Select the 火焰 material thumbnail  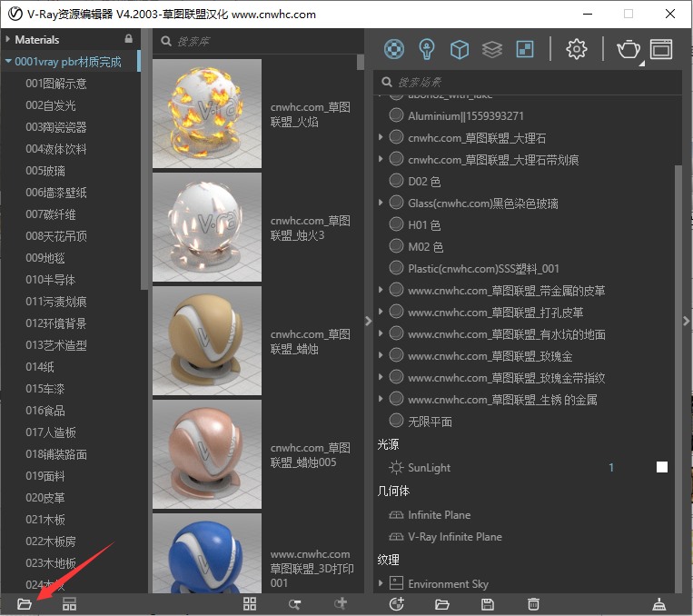tap(207, 114)
